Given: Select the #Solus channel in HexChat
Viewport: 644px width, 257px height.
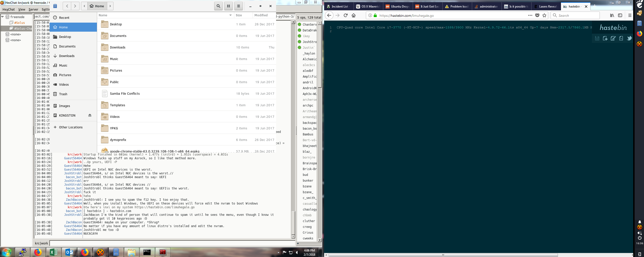Looking at the screenshot, I should (19, 23).
